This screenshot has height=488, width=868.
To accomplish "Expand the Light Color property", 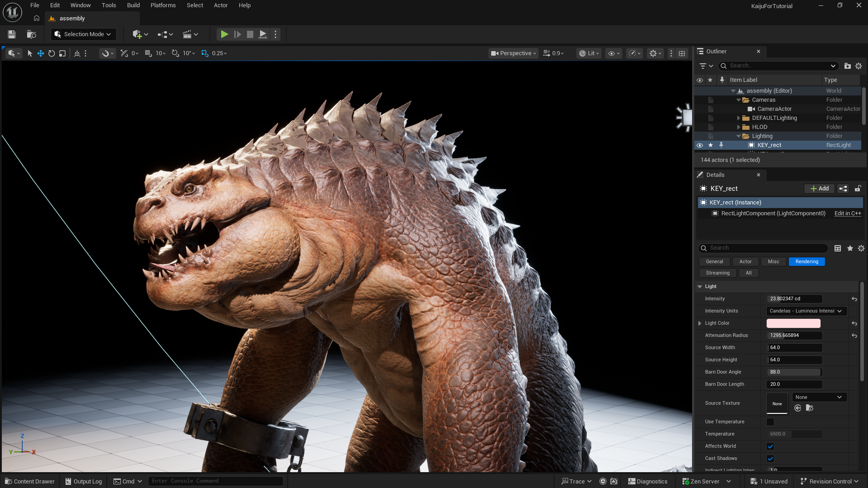I will pos(700,323).
